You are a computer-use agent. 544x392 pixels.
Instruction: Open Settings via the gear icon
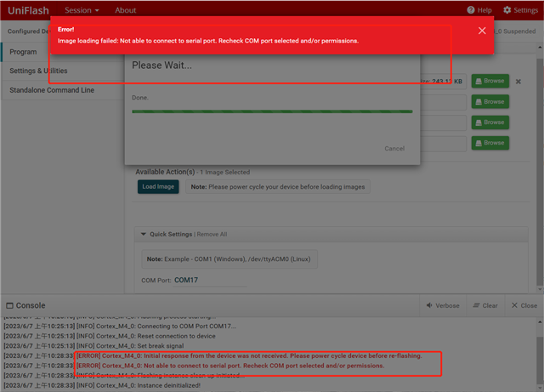click(507, 10)
